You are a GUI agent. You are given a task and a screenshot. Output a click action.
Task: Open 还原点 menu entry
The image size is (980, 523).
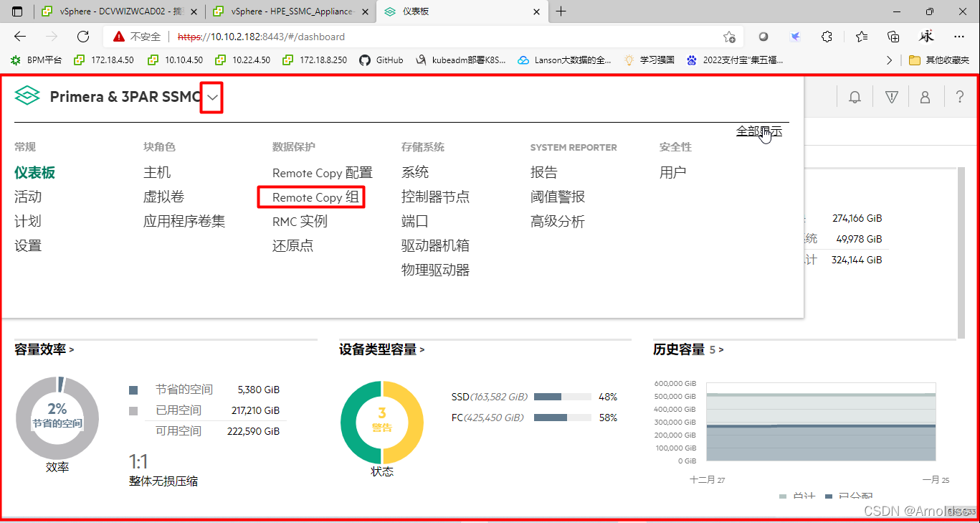[x=292, y=246]
